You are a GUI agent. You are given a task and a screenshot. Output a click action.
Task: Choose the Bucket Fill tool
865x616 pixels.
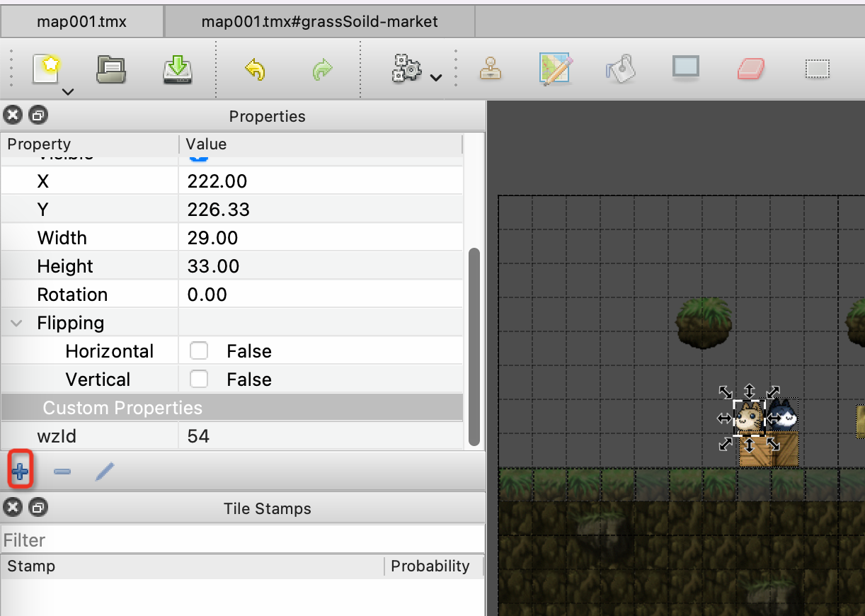pos(621,69)
